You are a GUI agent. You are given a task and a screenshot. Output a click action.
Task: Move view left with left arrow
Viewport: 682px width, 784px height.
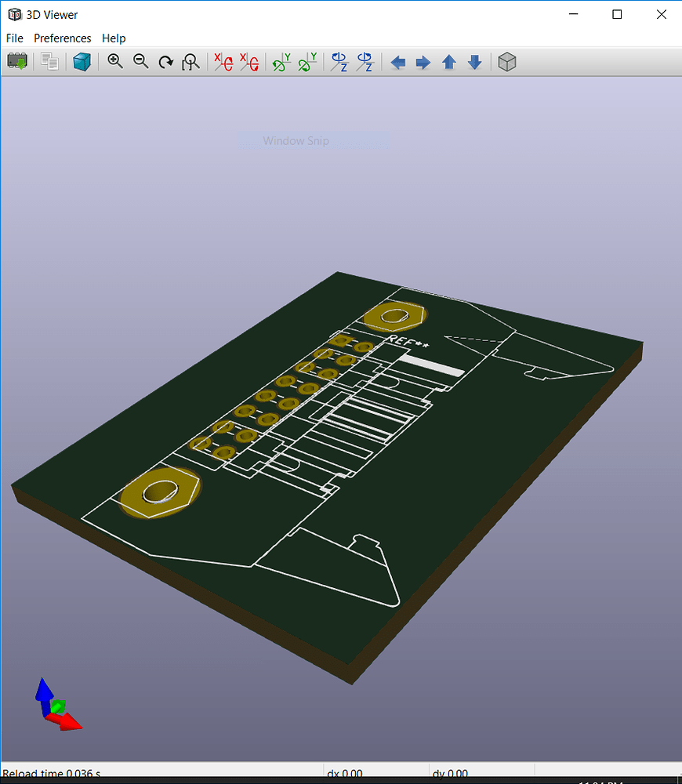398,62
